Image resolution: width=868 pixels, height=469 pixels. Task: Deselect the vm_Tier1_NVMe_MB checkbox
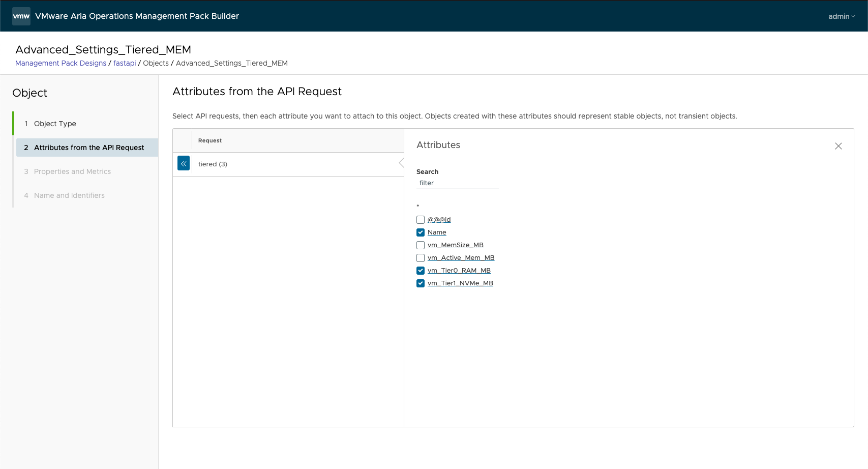(421, 283)
